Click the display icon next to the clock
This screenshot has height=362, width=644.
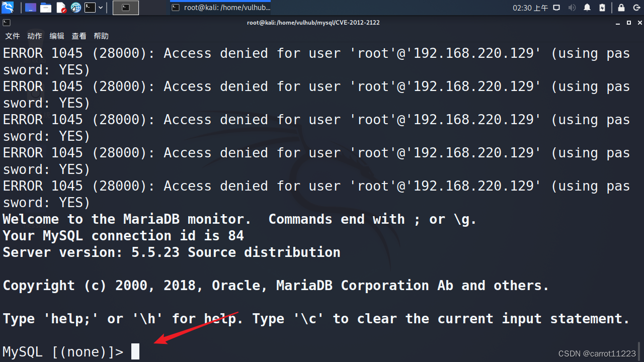click(556, 7)
